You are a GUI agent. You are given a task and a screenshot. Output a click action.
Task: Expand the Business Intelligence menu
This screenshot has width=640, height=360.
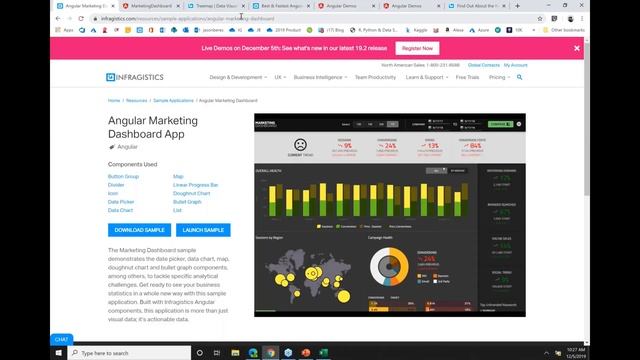320,77
